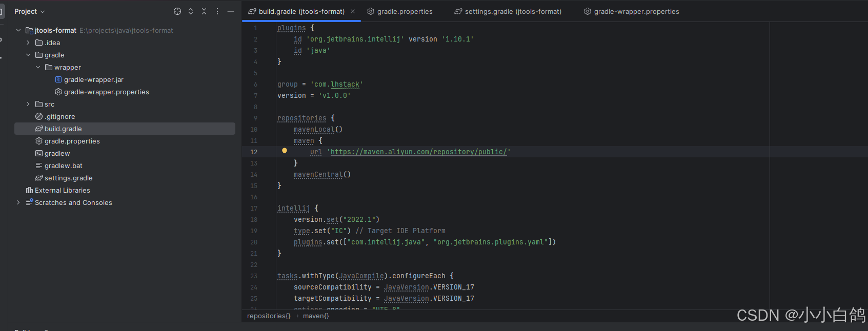Click Select Opened File target icon
This screenshot has height=331, width=868.
coord(177,11)
